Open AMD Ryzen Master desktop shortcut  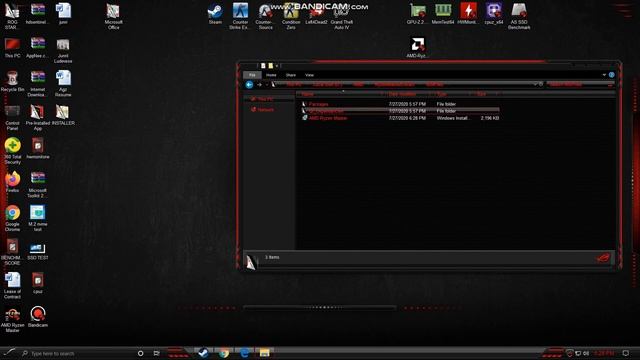12,320
